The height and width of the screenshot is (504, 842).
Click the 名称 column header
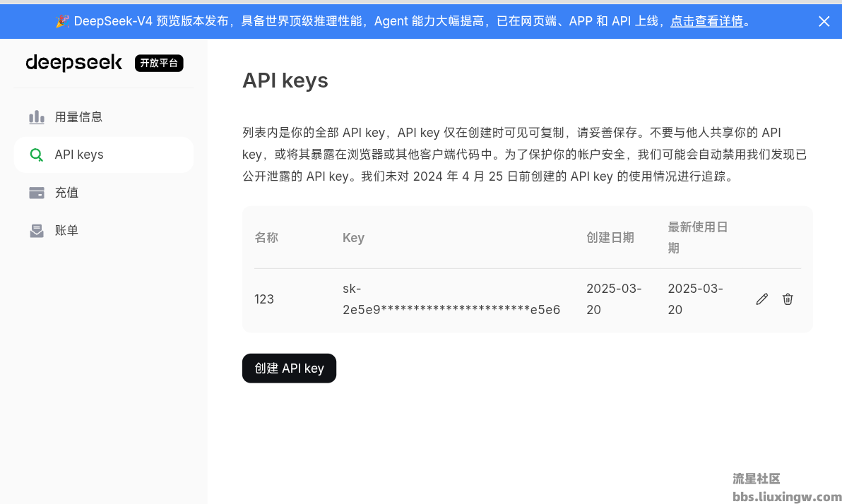(266, 238)
